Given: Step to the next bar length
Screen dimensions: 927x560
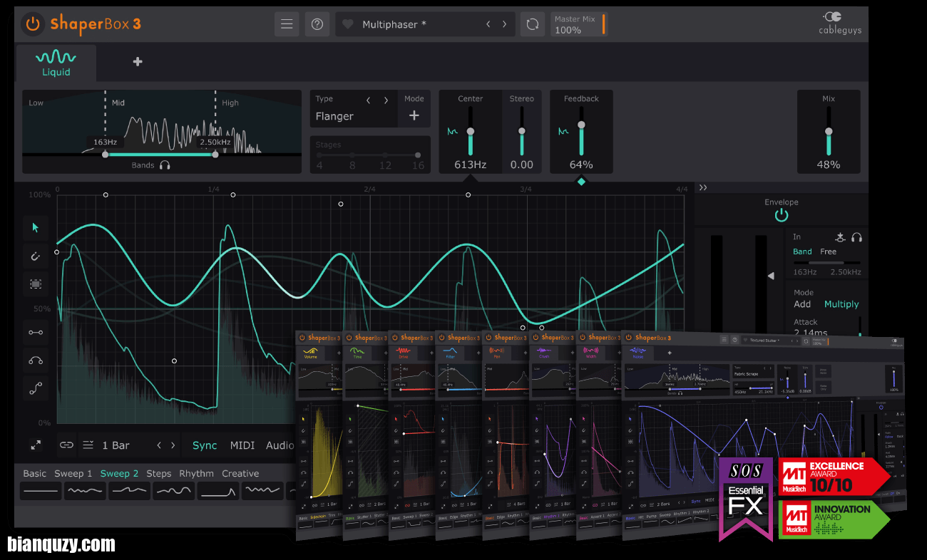Looking at the screenshot, I should (x=173, y=445).
